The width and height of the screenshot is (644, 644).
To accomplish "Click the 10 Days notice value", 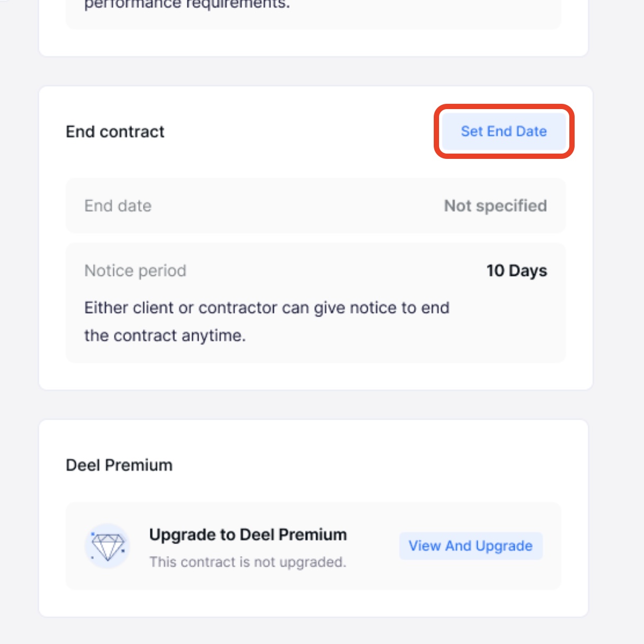I will click(517, 271).
